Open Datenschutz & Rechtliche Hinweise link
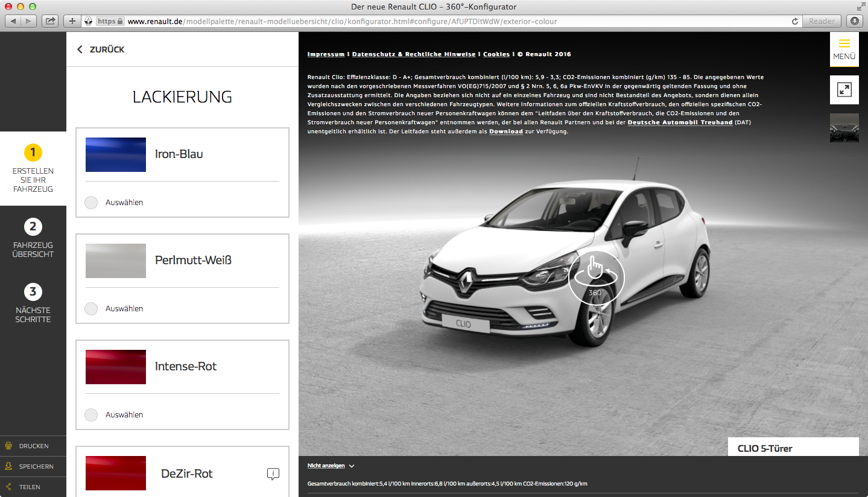 coord(414,54)
